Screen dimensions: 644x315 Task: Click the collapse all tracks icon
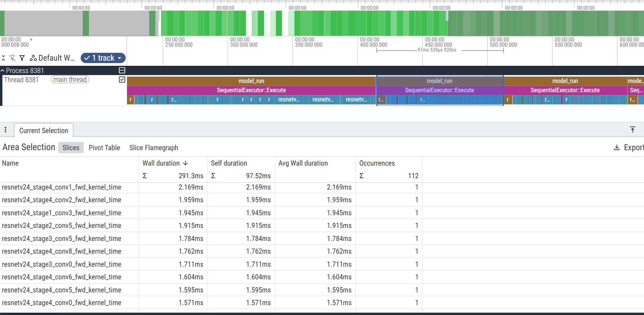(x=3, y=58)
